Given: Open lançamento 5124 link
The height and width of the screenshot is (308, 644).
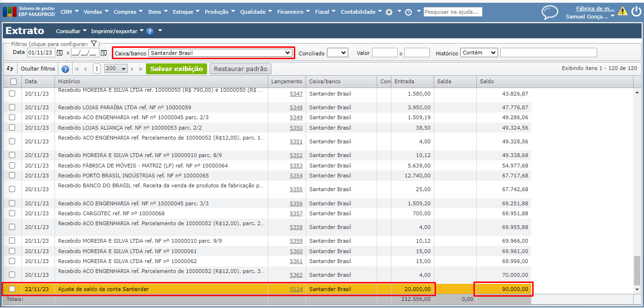Looking at the screenshot, I should 296,289.
